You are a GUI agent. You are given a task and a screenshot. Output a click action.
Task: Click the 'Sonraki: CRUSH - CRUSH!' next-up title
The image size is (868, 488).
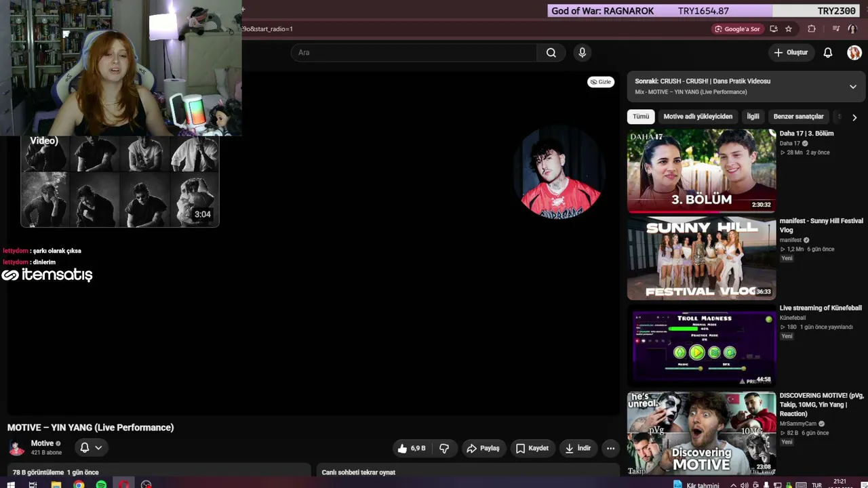click(703, 81)
